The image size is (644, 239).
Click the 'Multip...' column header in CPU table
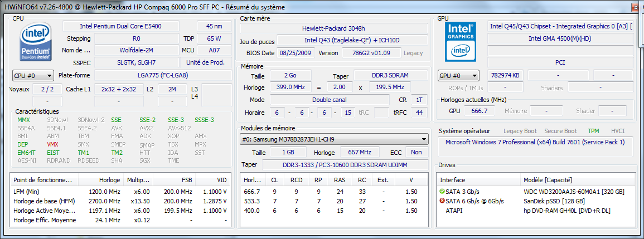[x=138, y=181]
